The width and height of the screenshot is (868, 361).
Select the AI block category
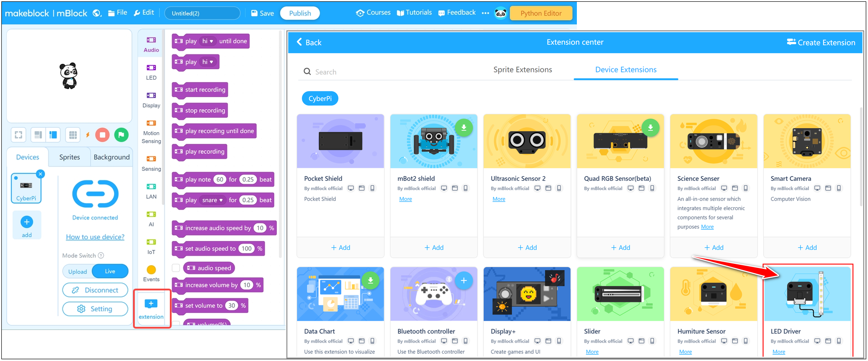pyautogui.click(x=151, y=219)
